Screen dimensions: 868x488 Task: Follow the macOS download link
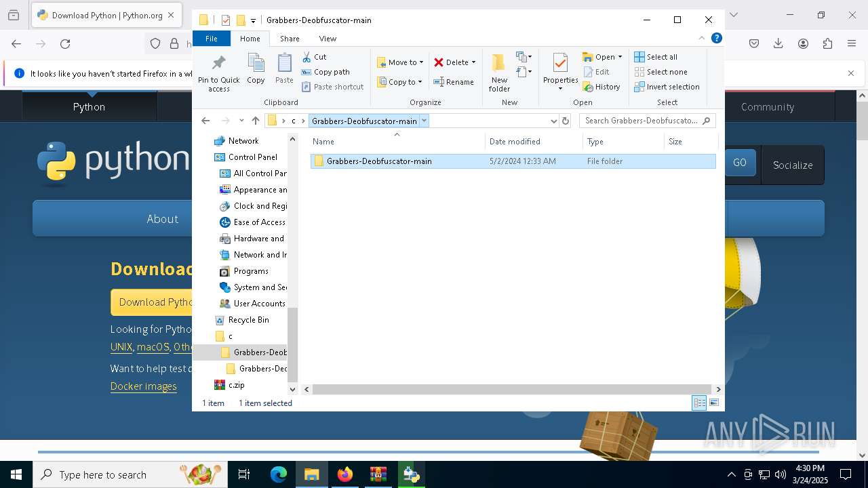click(153, 347)
